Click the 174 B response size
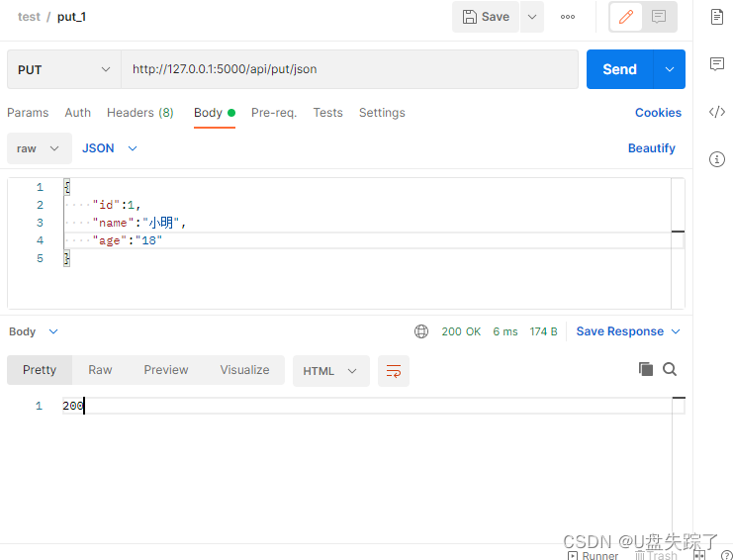 tap(543, 331)
